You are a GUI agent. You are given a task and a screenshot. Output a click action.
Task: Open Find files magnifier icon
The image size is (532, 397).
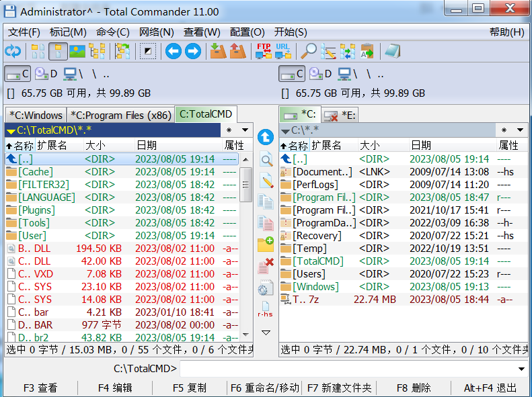309,51
